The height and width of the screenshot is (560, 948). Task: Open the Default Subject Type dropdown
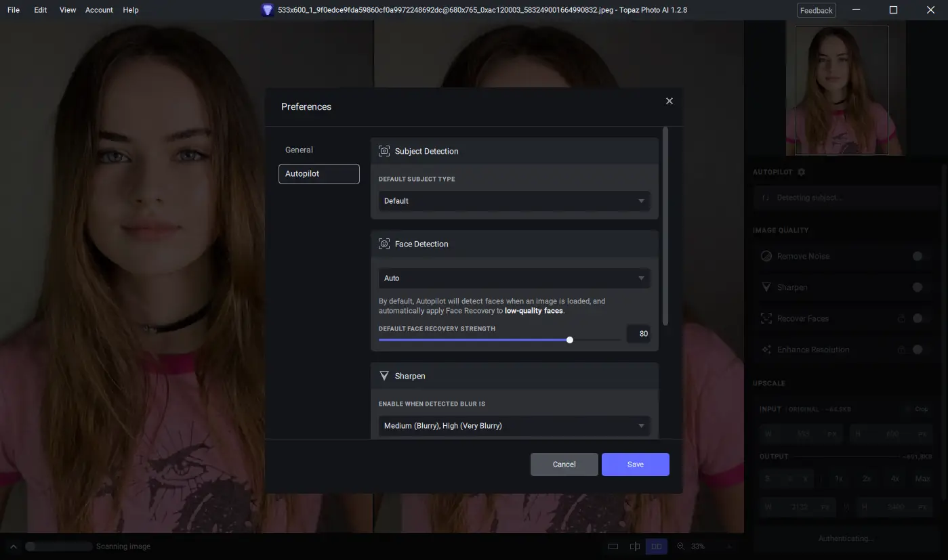coord(514,201)
